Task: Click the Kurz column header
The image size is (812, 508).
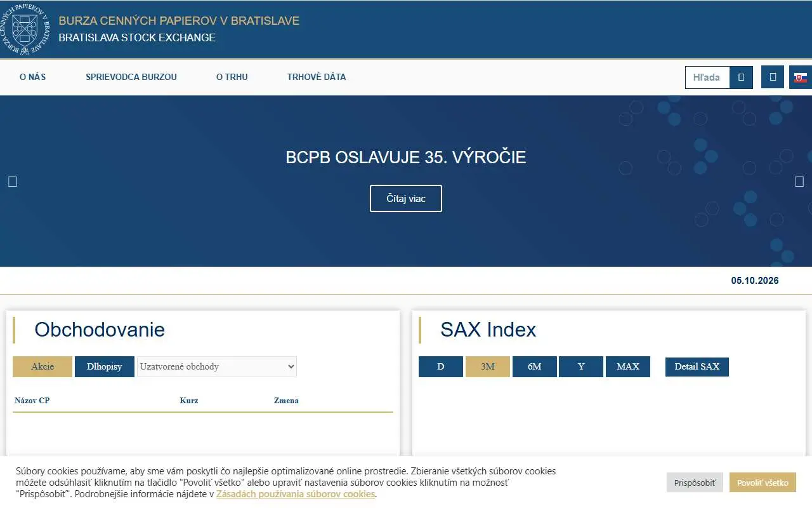Action: coord(189,401)
